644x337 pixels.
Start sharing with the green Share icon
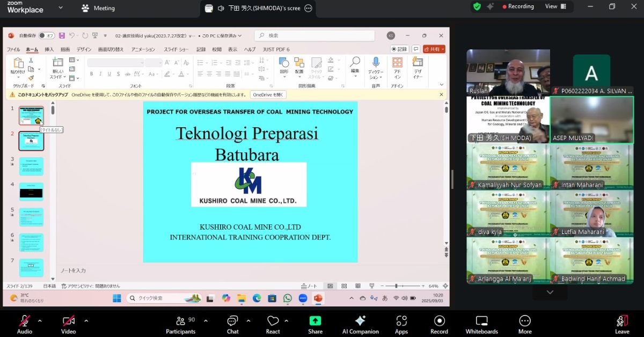coord(315,320)
